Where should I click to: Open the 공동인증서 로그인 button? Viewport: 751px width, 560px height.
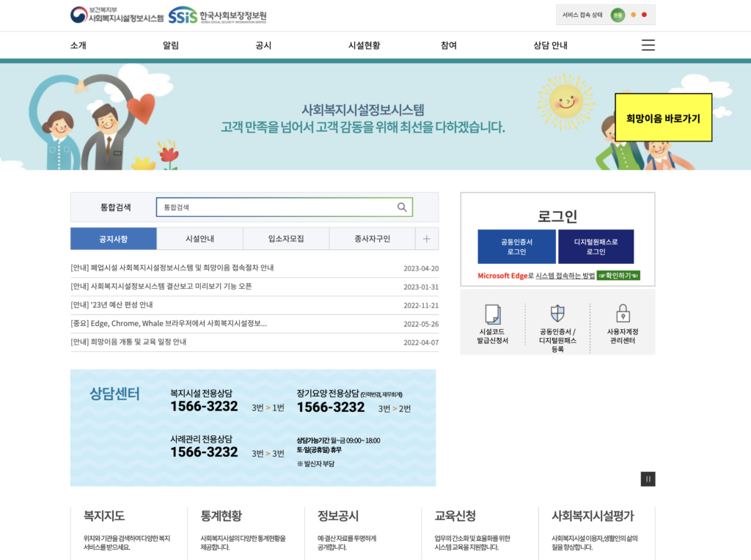pos(516,247)
